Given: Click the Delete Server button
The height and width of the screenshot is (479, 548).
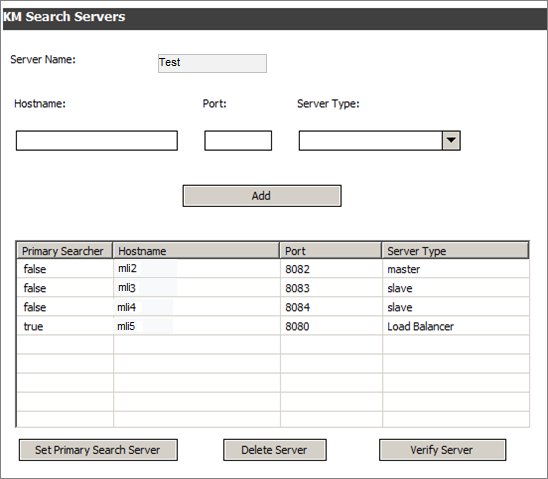Looking at the screenshot, I should click(x=275, y=450).
